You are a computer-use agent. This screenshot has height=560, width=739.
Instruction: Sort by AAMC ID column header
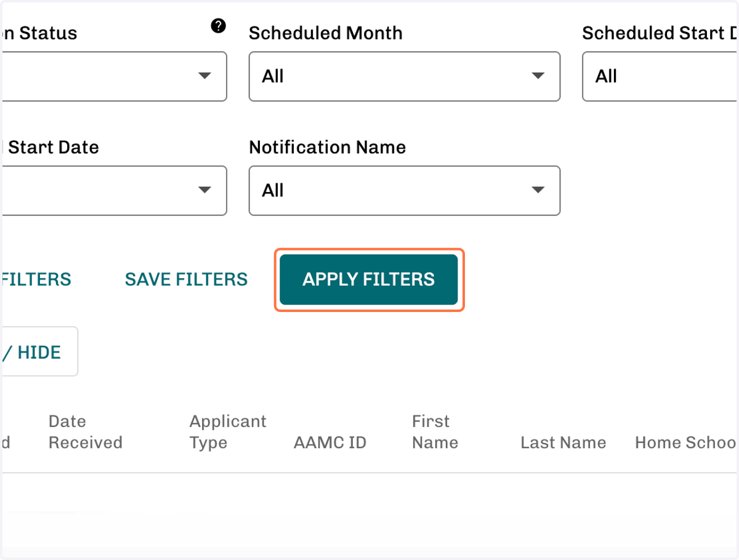pos(330,442)
